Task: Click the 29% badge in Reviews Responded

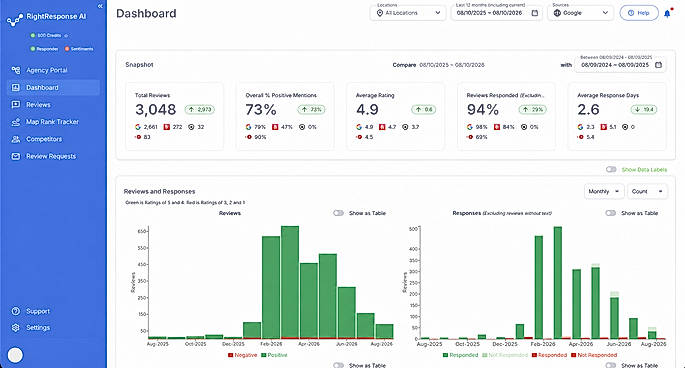Action: (x=533, y=109)
